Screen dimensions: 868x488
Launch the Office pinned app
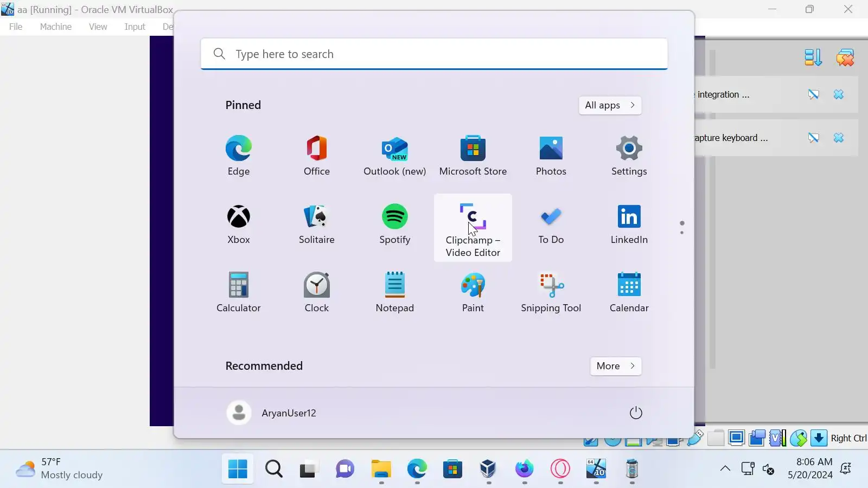[317, 156]
